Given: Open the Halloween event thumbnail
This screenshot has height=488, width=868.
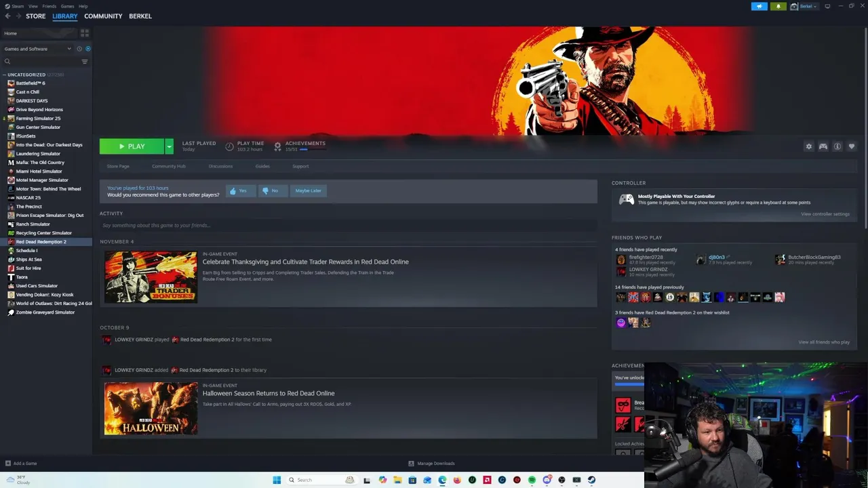Looking at the screenshot, I should 151,409.
